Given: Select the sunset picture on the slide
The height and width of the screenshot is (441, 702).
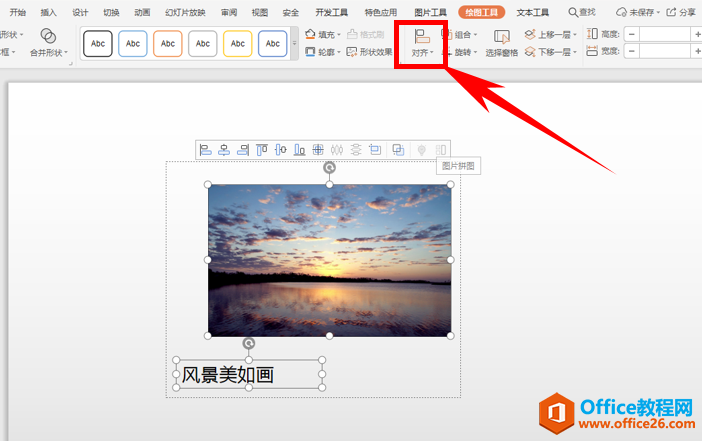Looking at the screenshot, I should click(x=329, y=259).
